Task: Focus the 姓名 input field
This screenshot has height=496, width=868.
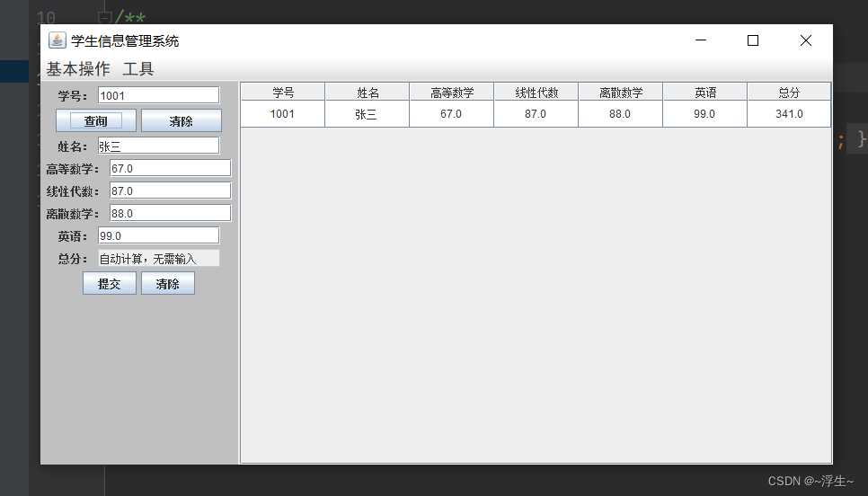Action: (159, 146)
